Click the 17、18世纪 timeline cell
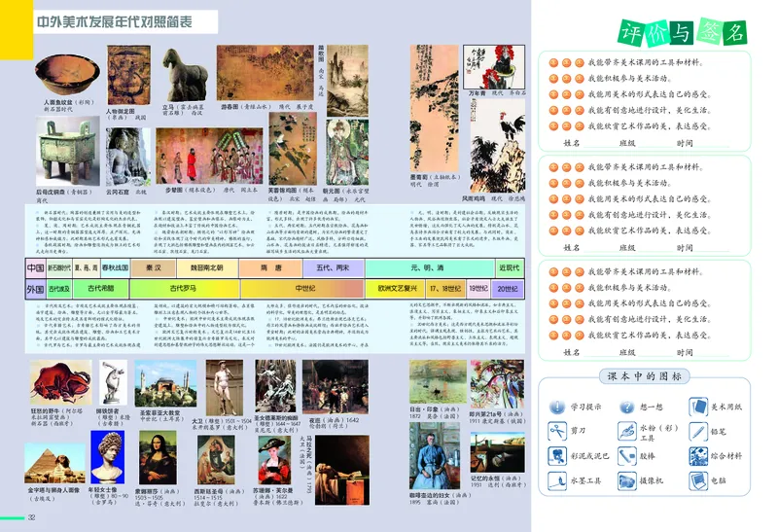 (445, 289)
